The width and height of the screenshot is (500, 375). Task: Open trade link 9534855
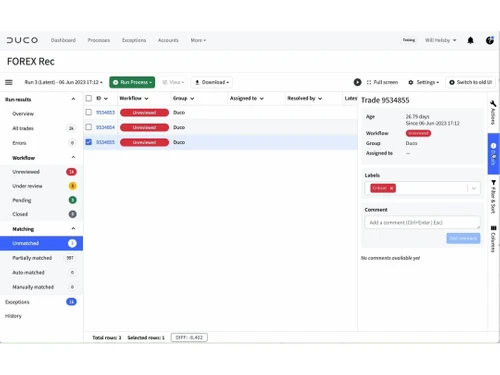(105, 142)
